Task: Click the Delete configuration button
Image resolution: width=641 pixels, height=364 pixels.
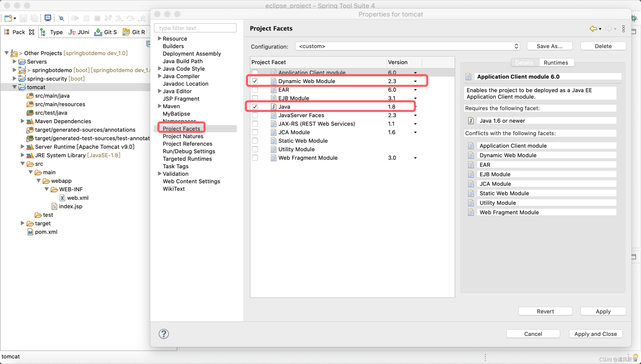Action: pos(603,46)
